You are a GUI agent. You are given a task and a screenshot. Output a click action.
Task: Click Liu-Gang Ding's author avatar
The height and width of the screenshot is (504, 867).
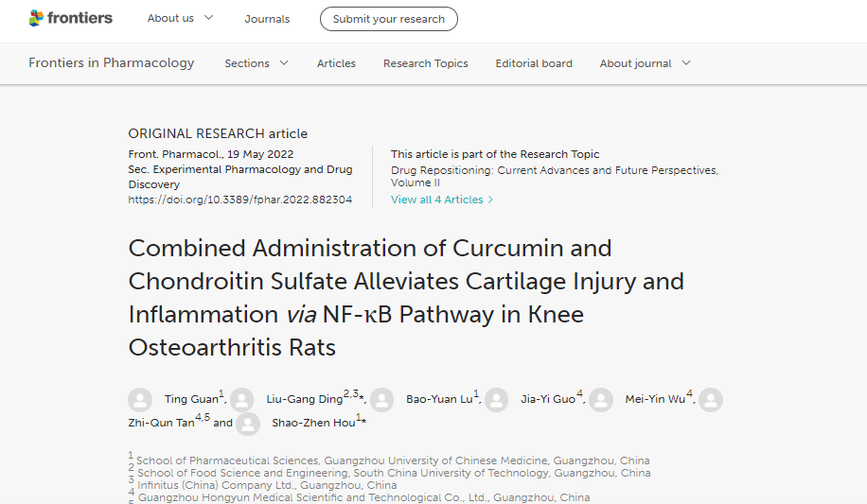[242, 400]
